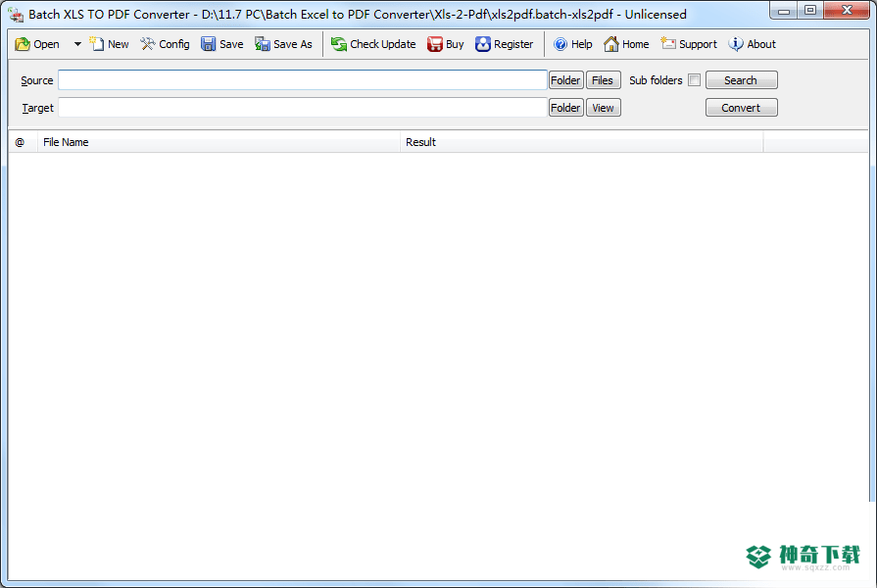Screen dimensions: 877x588
Task: Choose Save As in toolbar
Action: [283, 44]
